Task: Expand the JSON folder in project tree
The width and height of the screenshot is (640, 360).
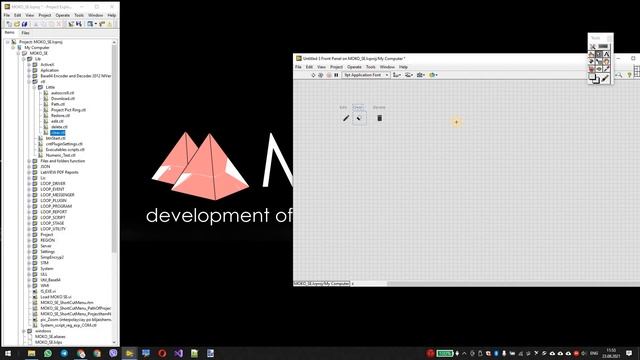Action: coord(29,167)
